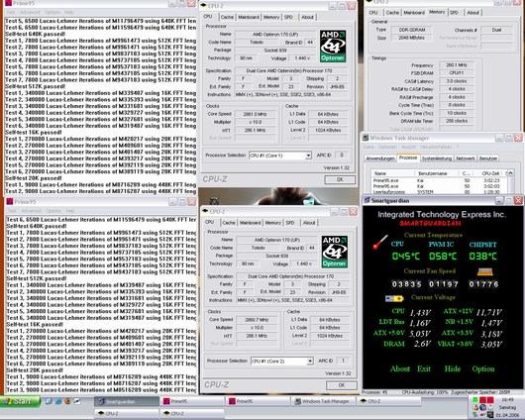Open the quick launch icon right beside Start
The height and width of the screenshot is (420, 525).
click(49, 401)
